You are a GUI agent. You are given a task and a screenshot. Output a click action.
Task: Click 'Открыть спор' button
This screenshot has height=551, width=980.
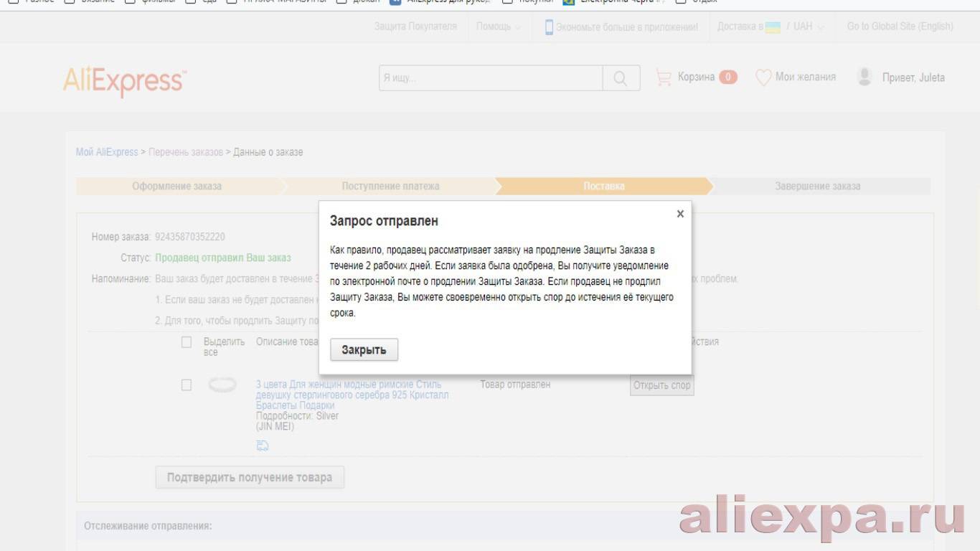(661, 385)
